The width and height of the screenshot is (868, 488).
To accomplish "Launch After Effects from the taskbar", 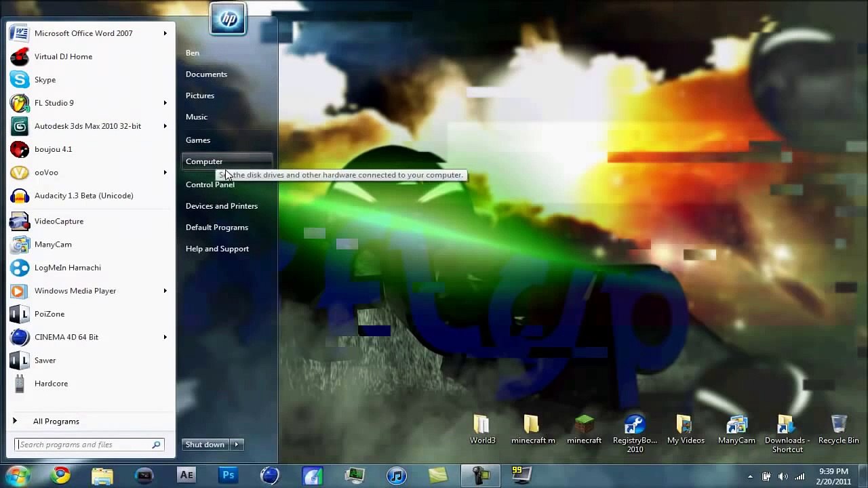I will [186, 476].
